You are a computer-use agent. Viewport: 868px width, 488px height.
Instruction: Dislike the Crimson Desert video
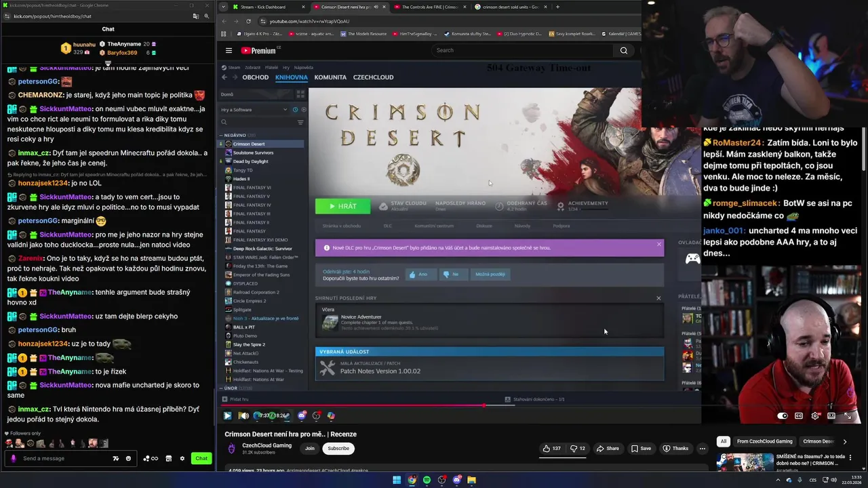pos(577,448)
